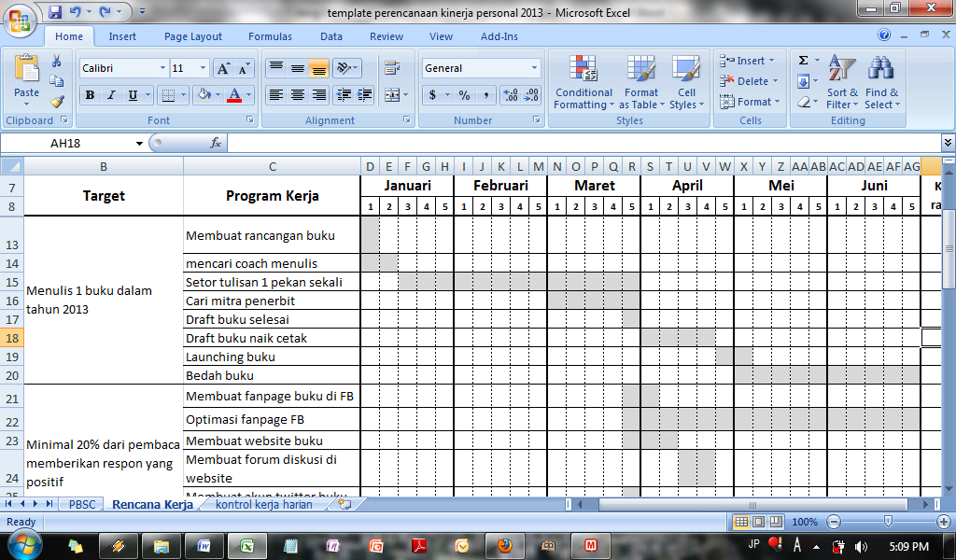Save the workbook via Quick Access
The image size is (956, 560).
point(55,11)
